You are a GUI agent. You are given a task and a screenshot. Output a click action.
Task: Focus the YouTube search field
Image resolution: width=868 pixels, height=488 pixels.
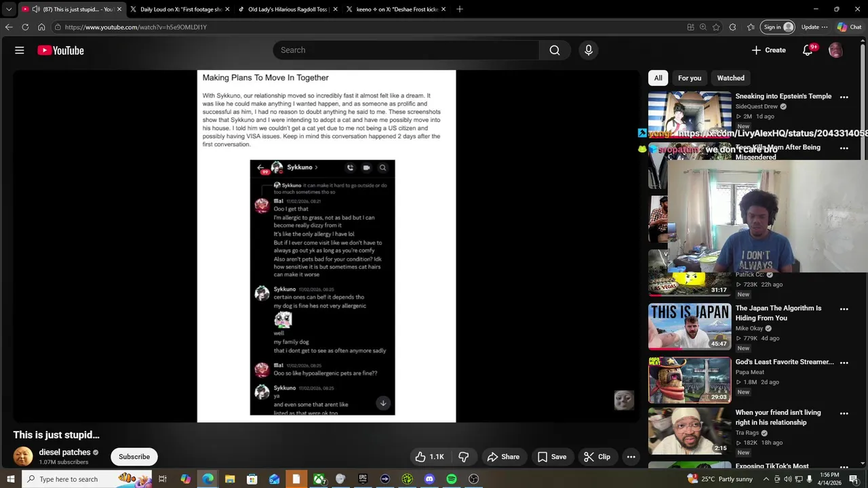click(x=406, y=50)
